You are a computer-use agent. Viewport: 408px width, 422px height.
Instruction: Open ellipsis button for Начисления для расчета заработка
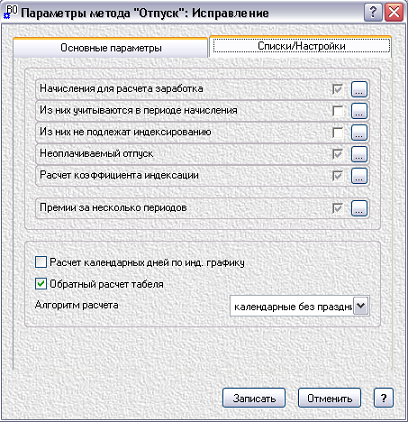[359, 89]
